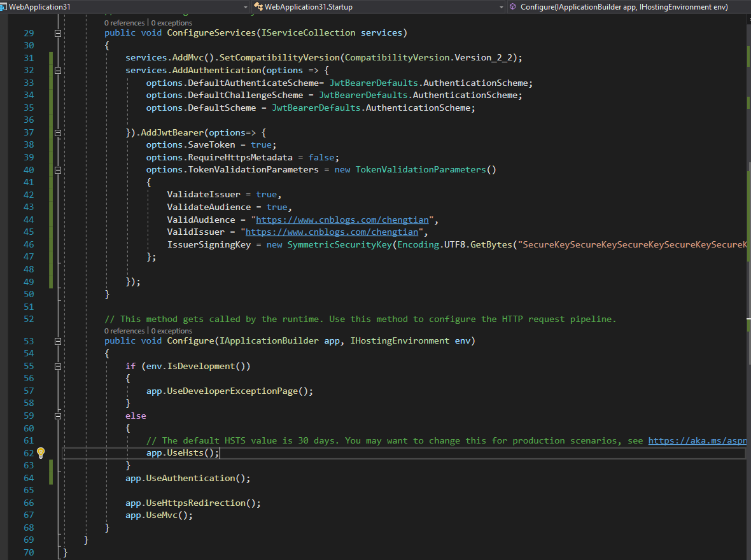
Task: Collapse the AddAuthentication lambda block
Action: (x=58, y=71)
